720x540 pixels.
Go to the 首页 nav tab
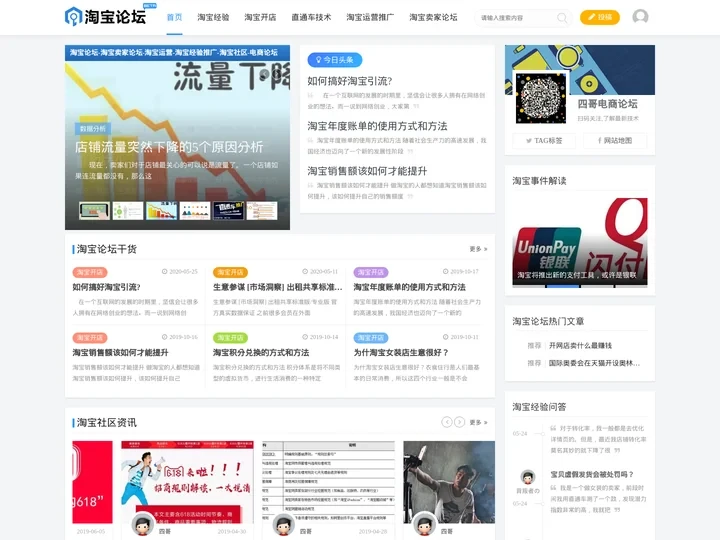point(174,17)
